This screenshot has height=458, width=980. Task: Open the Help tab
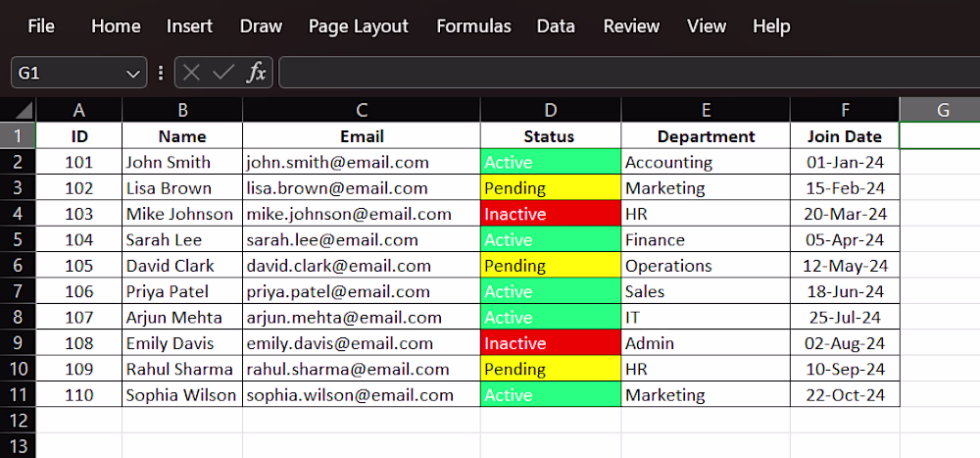pyautogui.click(x=771, y=26)
